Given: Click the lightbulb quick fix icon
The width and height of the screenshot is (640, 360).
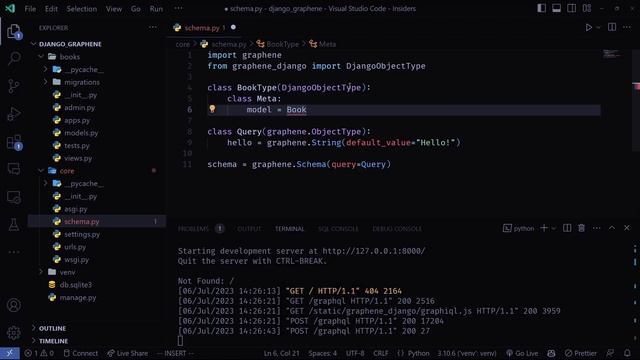Looking at the screenshot, I should pyautogui.click(x=212, y=109).
